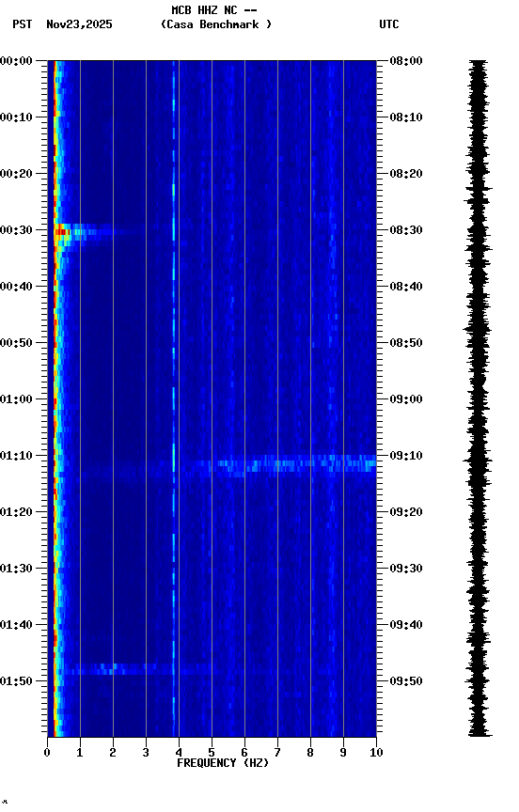Click the PST time label '01:00'
519x812 pixels.
pos(16,399)
